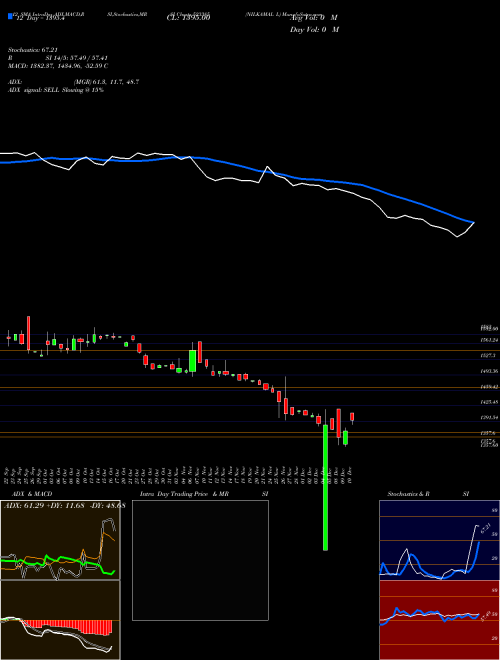Click the empty intraday trading price chart box
The height and width of the screenshot is (660, 500).
(200, 560)
